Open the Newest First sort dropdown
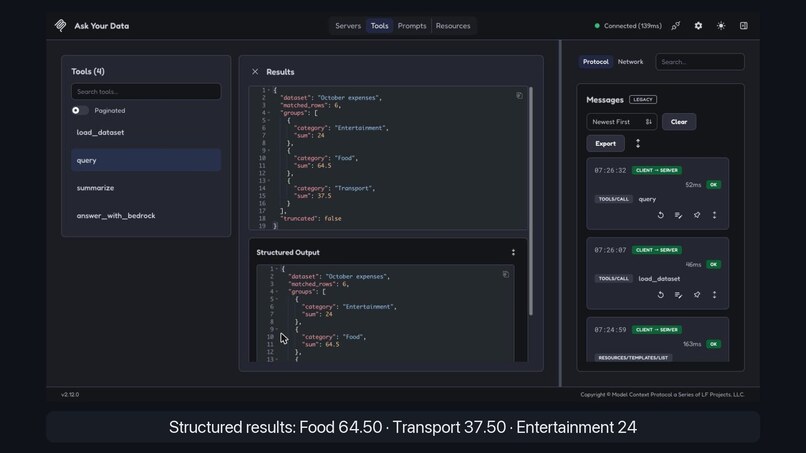Viewport: 806px width, 453px height. coord(621,122)
